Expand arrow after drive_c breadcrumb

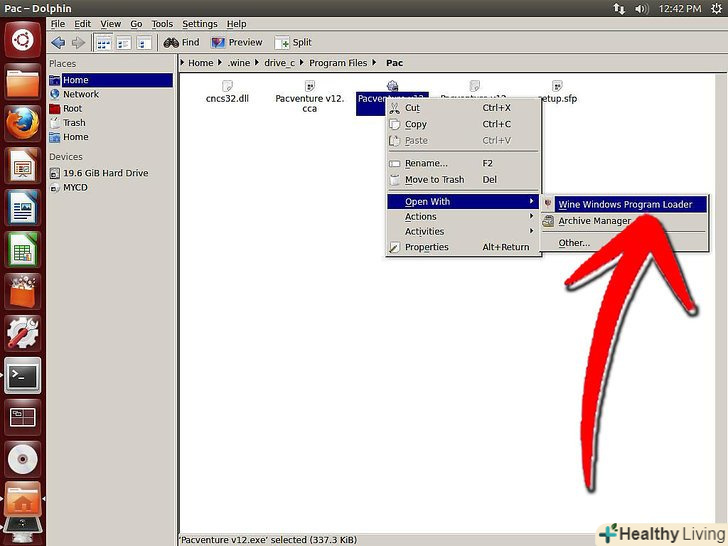point(302,62)
